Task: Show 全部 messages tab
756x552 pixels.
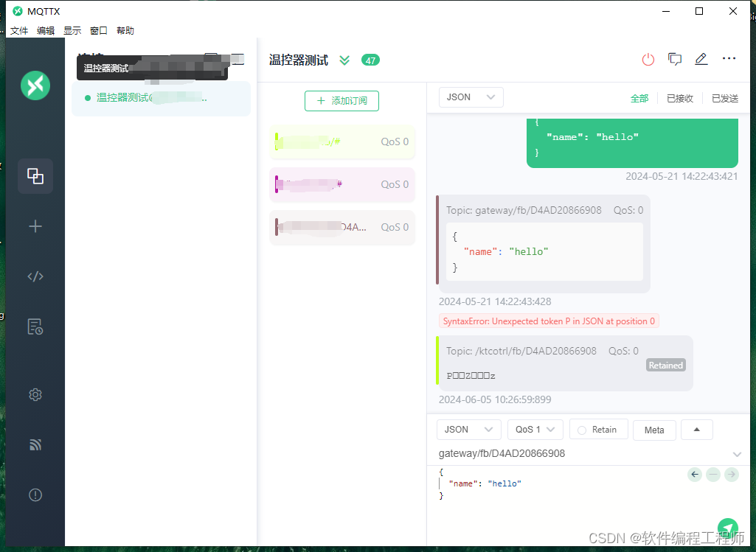Action: coord(639,98)
